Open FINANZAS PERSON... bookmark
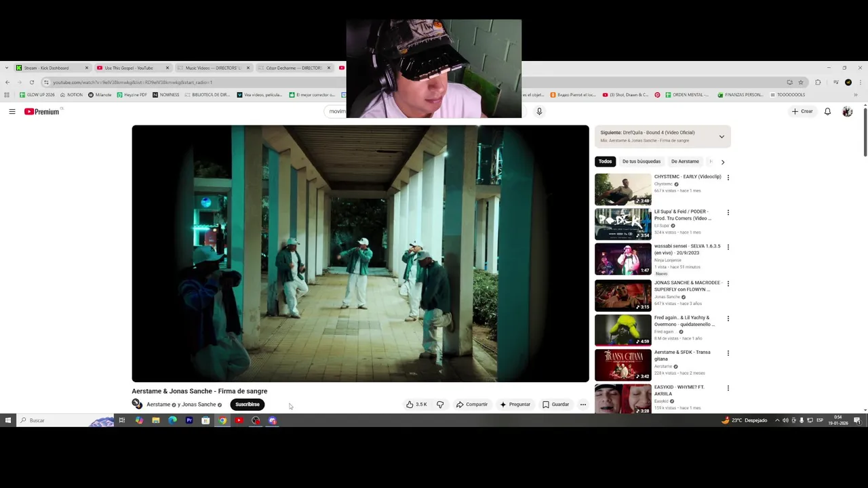This screenshot has width=868, height=488. [741, 95]
